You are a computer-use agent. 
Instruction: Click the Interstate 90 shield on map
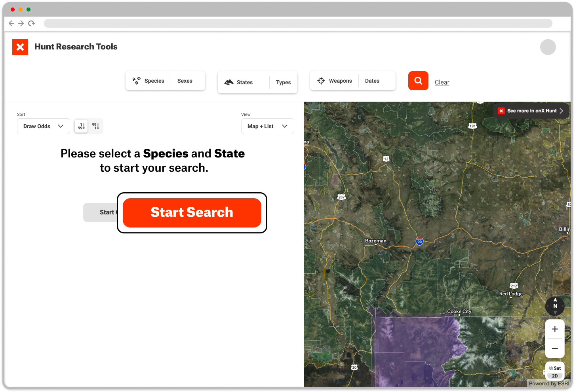coord(419,242)
